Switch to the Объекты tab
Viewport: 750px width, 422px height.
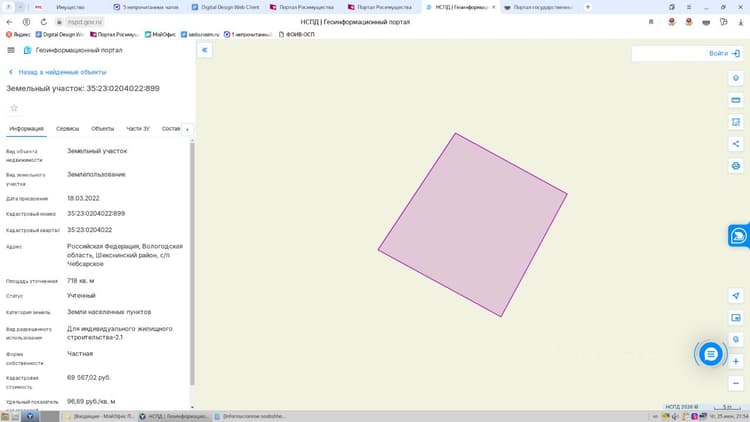(102, 129)
